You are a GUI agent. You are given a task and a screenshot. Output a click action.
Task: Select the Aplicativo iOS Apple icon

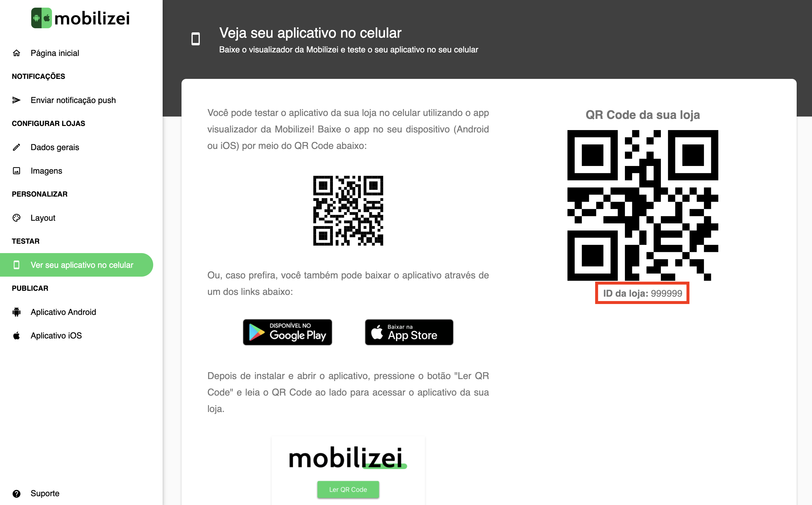click(17, 335)
